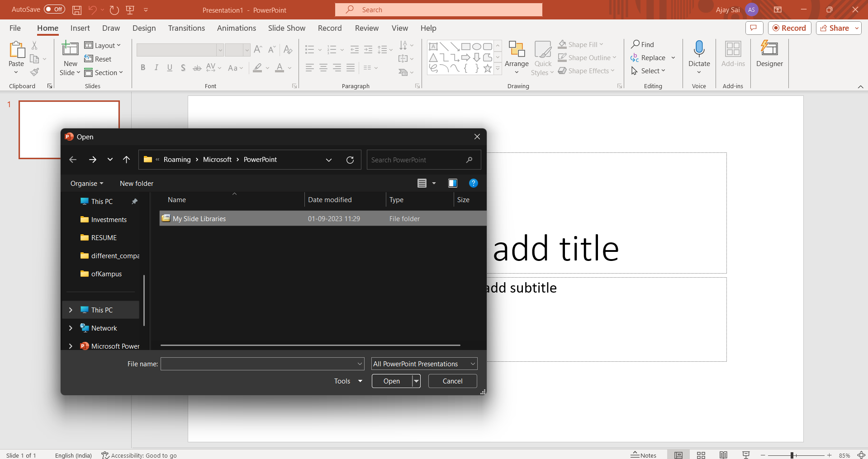Viewport: 868px width, 459px height.
Task: Expand the This PC tree node
Action: click(71, 310)
